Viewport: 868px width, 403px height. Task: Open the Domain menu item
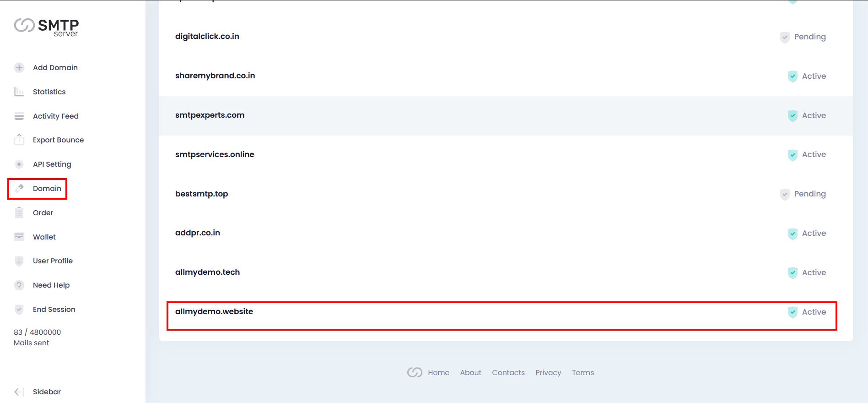(47, 189)
